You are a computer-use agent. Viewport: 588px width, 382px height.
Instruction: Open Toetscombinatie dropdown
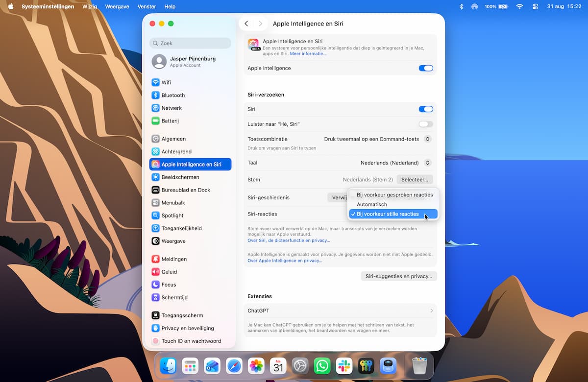click(427, 139)
